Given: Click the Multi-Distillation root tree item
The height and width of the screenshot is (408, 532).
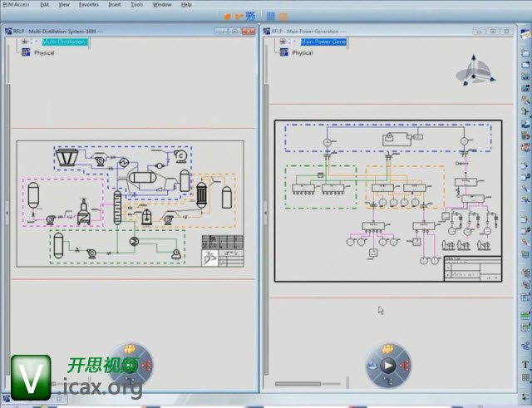Looking at the screenshot, I should pos(65,41).
